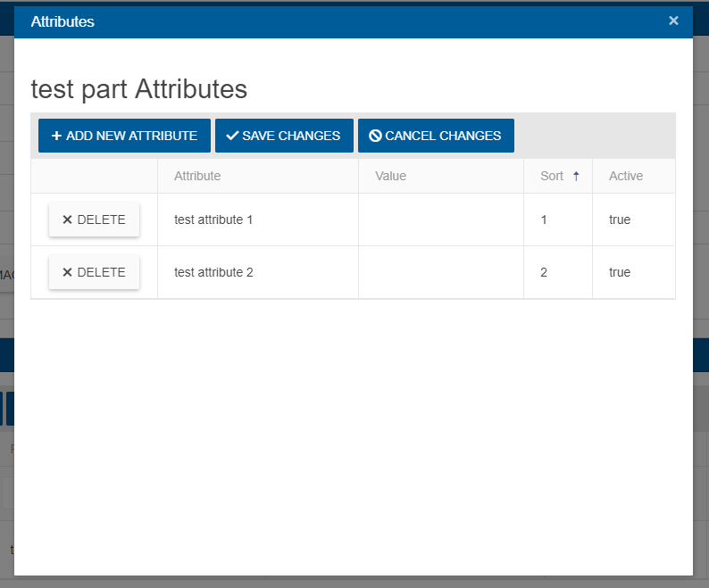Edit the empty Value cell for test attribute 2

click(x=440, y=272)
